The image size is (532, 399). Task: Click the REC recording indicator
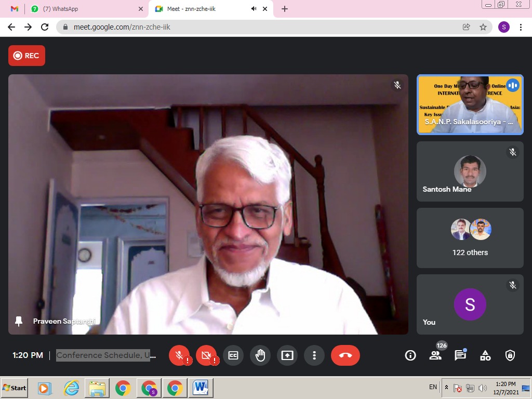coord(26,56)
